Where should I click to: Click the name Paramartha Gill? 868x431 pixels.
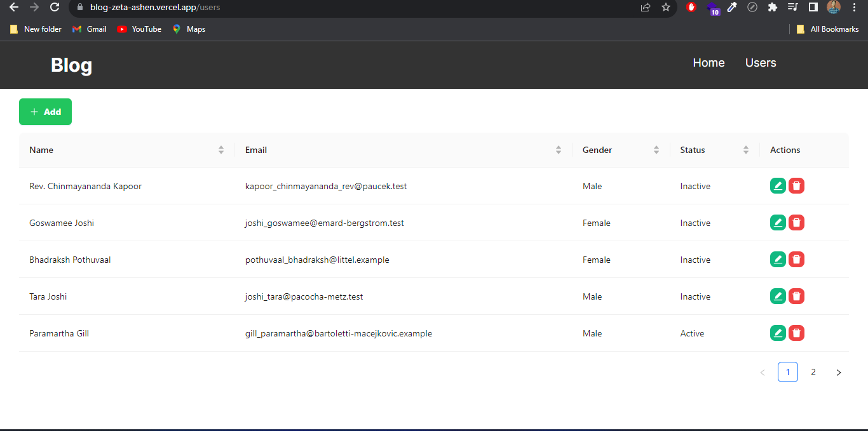click(59, 333)
